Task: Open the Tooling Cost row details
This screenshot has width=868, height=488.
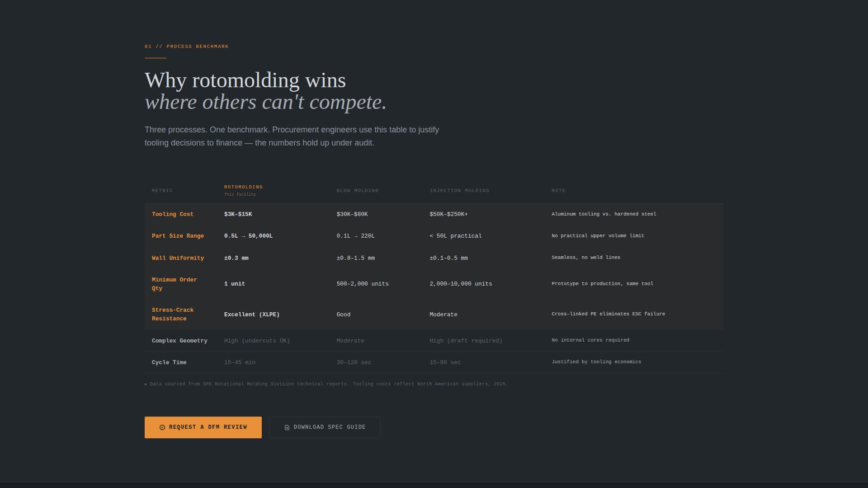Action: click(x=173, y=214)
